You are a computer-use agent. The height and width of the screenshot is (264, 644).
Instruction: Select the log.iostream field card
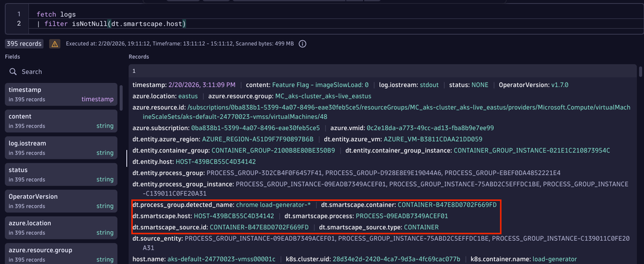61,148
